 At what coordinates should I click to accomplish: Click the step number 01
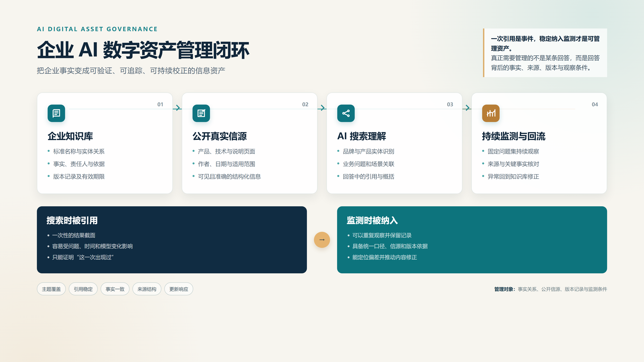pos(160,104)
